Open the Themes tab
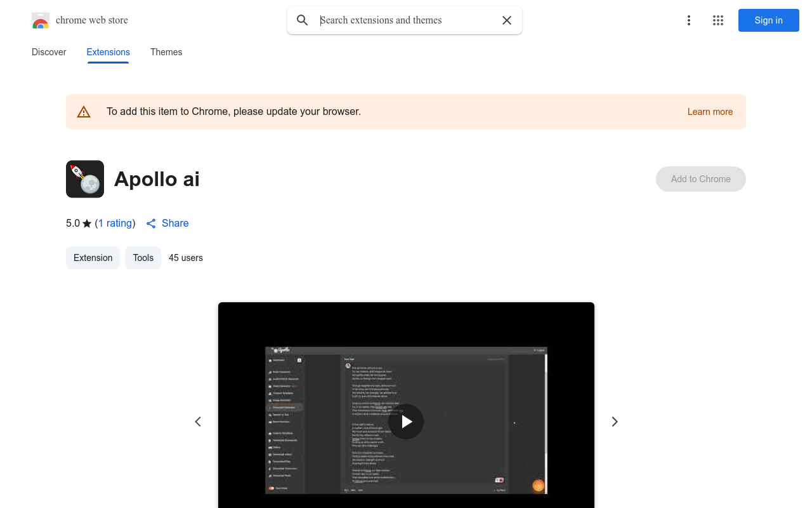The height and width of the screenshot is (508, 812). click(x=166, y=52)
